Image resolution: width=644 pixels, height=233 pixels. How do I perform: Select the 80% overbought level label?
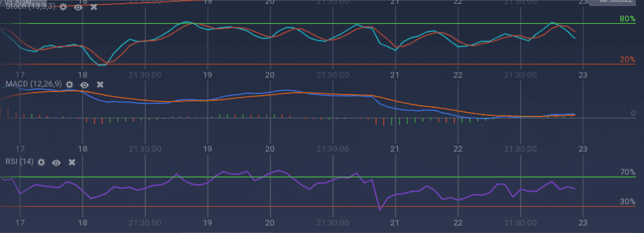628,19
